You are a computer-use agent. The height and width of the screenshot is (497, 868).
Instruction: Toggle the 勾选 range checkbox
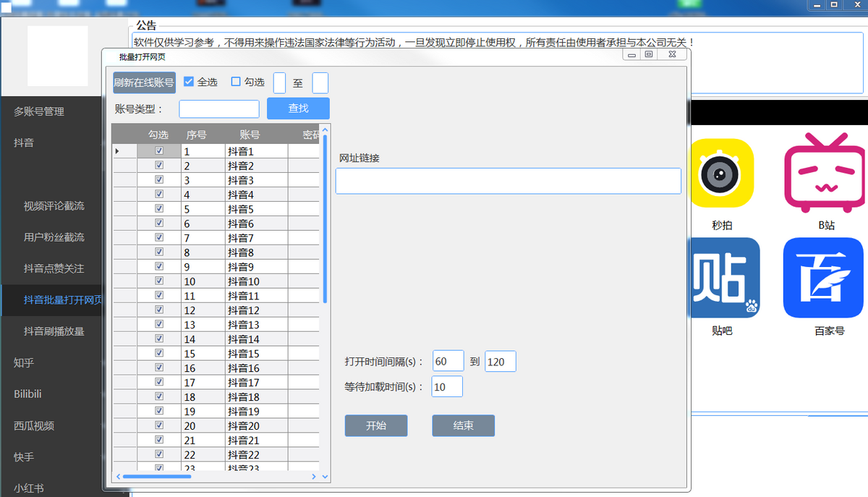tap(236, 82)
